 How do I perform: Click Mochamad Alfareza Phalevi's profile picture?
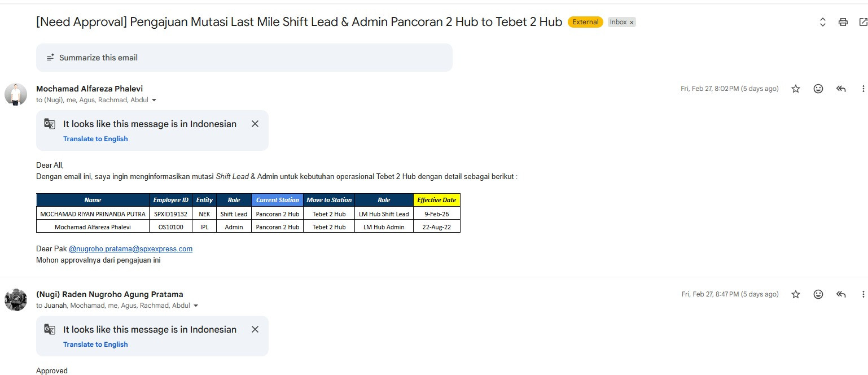pos(16,94)
